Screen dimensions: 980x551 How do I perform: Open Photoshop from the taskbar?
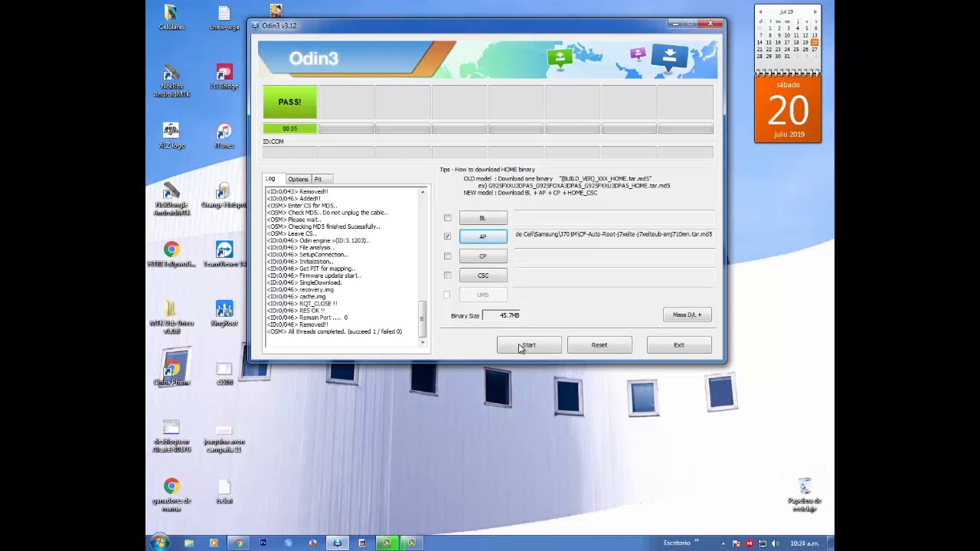[263, 543]
